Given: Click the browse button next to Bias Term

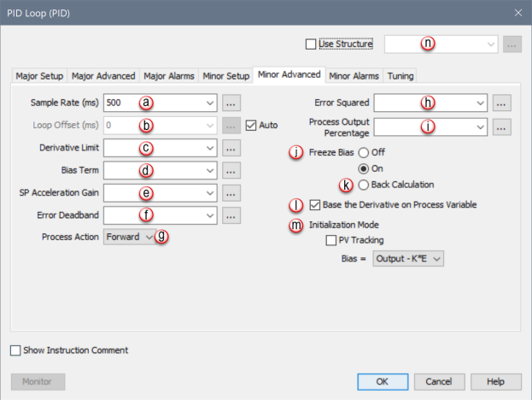Looking at the screenshot, I should tap(231, 170).
